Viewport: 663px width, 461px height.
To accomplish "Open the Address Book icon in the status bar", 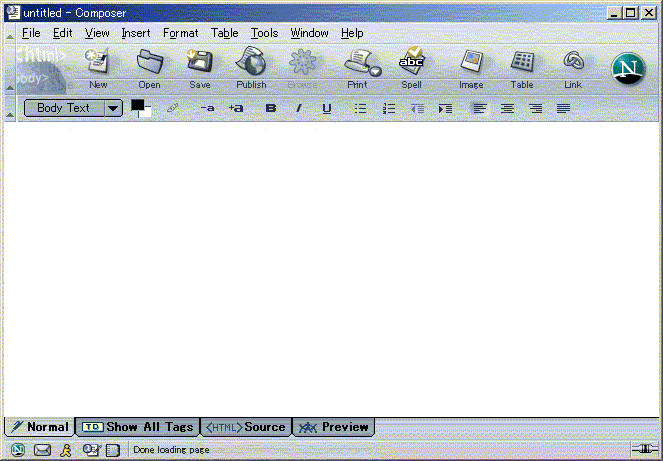I will pyautogui.click(x=113, y=450).
